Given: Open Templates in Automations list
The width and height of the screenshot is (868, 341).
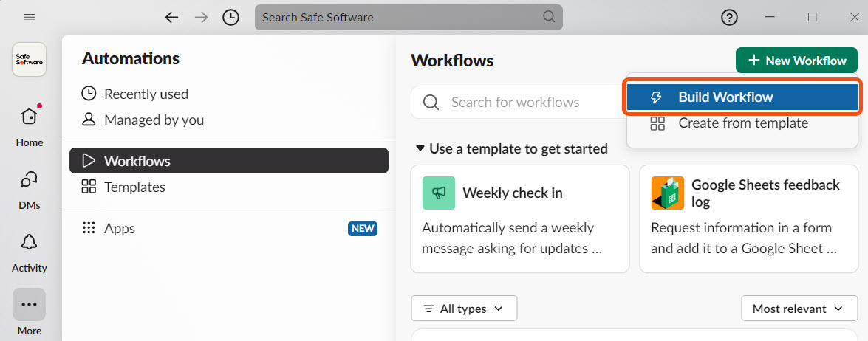Looking at the screenshot, I should [x=228, y=187].
